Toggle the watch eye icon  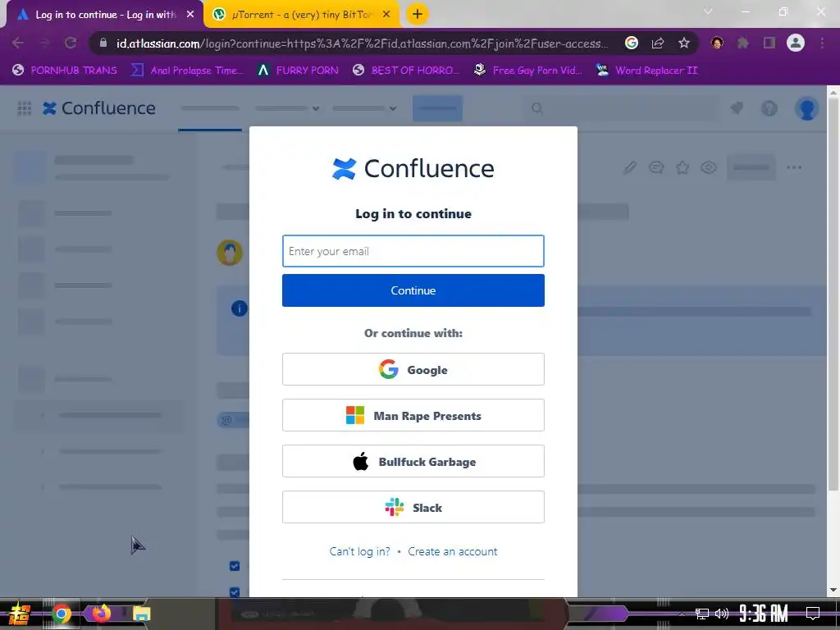coord(709,167)
